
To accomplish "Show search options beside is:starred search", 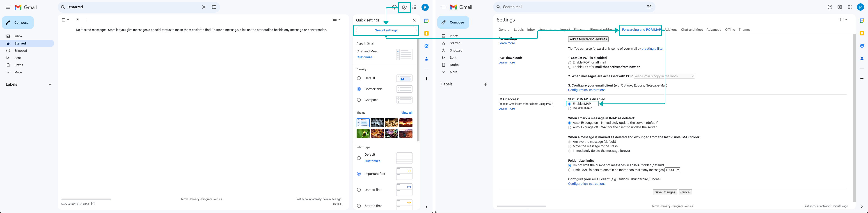I will [x=214, y=7].
